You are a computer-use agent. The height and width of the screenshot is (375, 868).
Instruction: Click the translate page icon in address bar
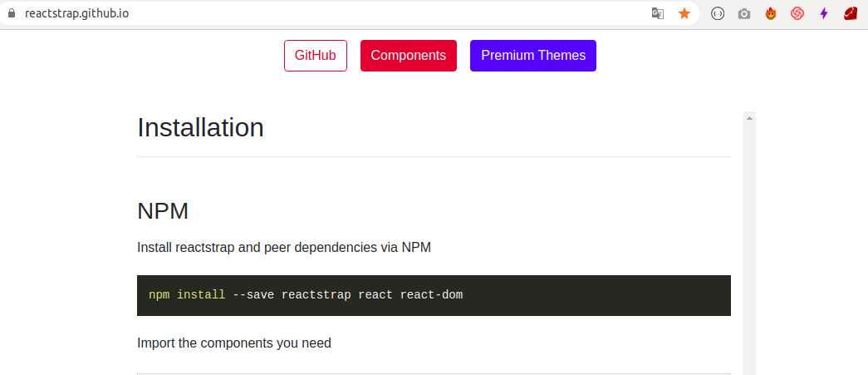(x=657, y=13)
